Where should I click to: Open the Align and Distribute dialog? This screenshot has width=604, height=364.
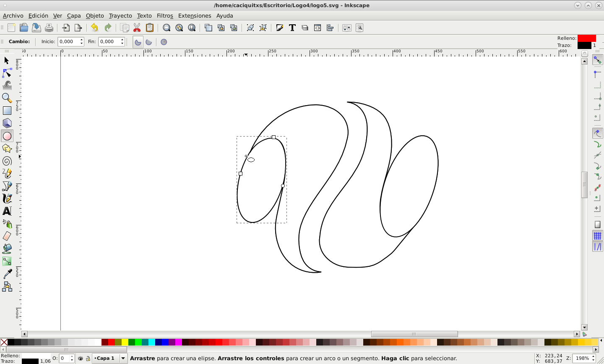click(330, 28)
